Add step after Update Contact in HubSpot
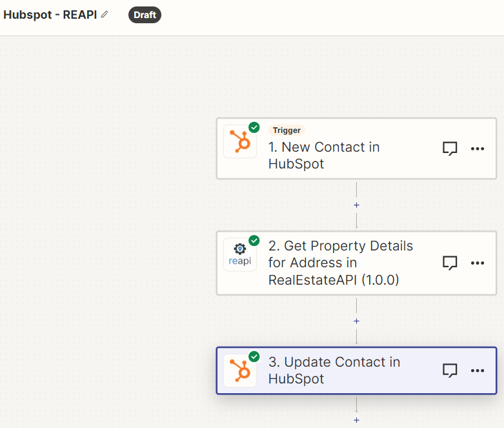Viewport: 504px width, 428px height. pyautogui.click(x=356, y=420)
